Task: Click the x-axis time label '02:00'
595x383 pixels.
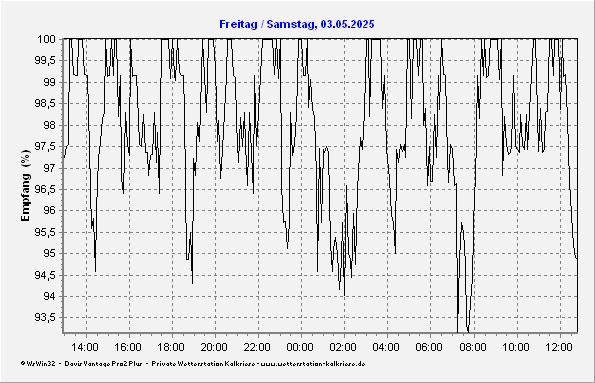Action: (343, 347)
